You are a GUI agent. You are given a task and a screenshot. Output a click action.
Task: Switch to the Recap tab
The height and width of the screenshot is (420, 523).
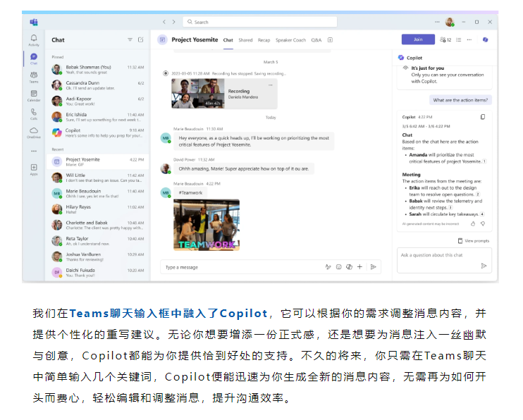tap(264, 40)
